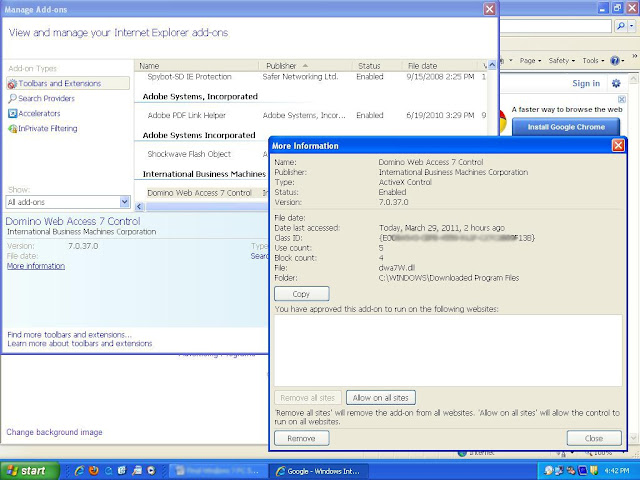Open the More information link

tap(36, 266)
